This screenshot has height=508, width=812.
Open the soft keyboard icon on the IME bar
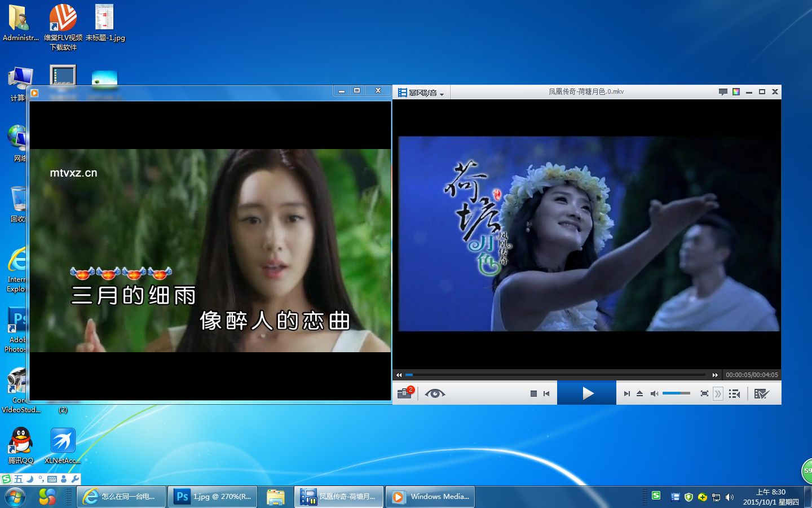click(x=52, y=479)
